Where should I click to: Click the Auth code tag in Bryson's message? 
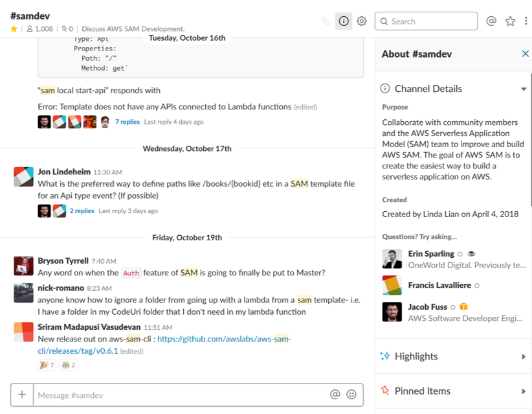click(x=131, y=273)
